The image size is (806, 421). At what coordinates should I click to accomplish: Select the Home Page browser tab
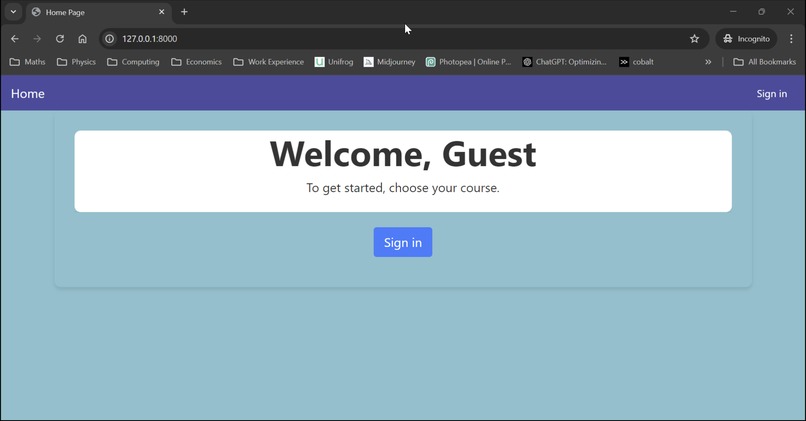coord(98,12)
